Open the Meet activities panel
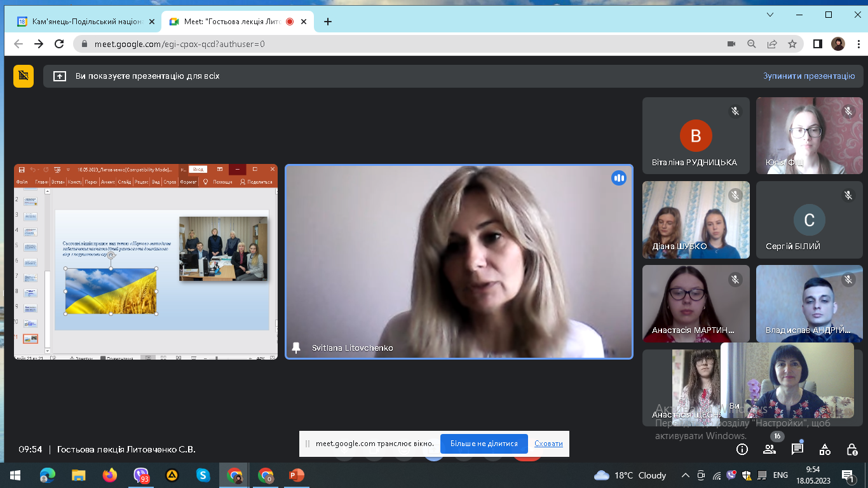The image size is (868, 488). point(825,449)
